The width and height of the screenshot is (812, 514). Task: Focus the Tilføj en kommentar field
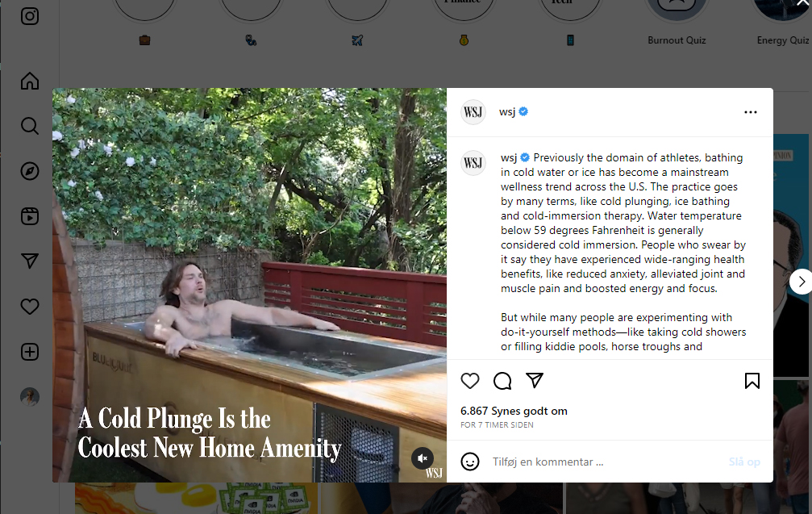point(605,462)
